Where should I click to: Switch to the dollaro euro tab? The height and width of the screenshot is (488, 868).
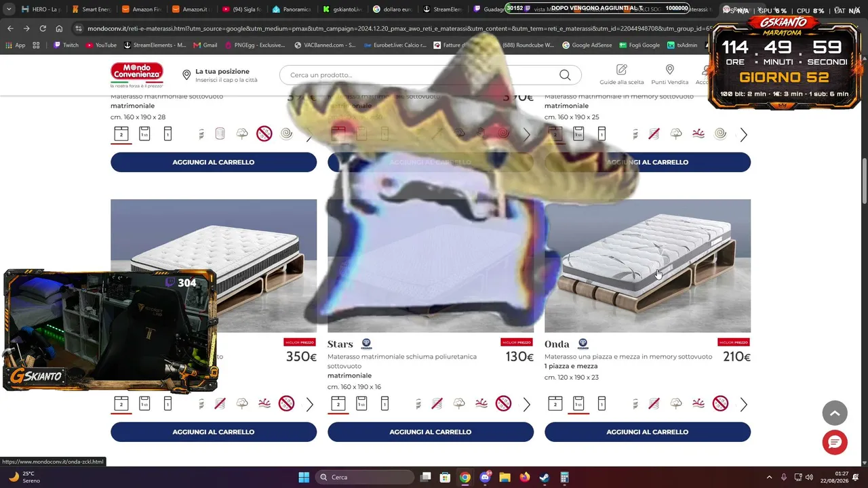click(x=392, y=9)
